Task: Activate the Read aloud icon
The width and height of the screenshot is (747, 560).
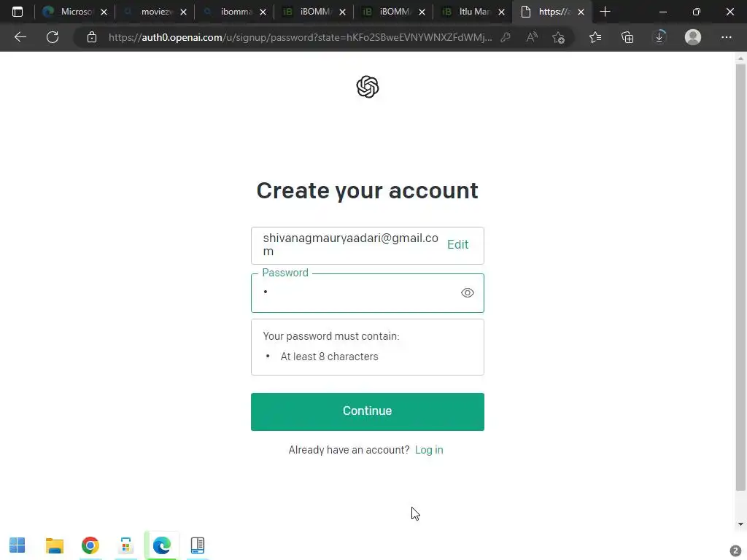Action: click(x=532, y=37)
